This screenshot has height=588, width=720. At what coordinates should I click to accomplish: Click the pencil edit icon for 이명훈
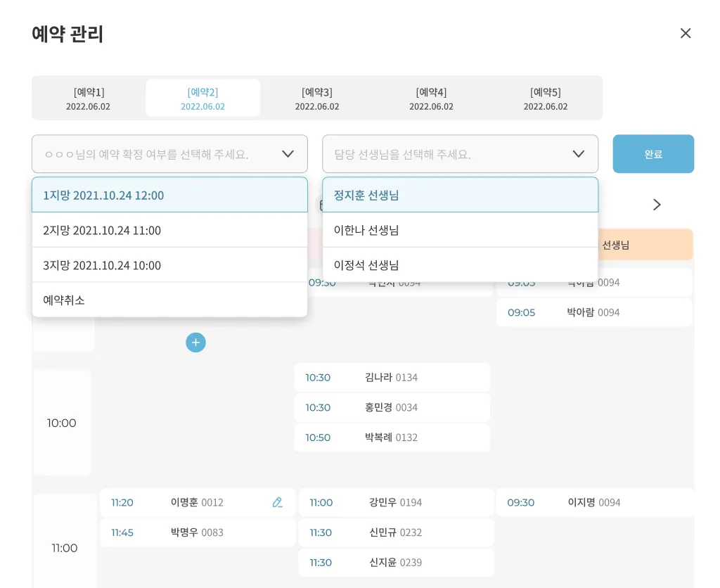(277, 502)
